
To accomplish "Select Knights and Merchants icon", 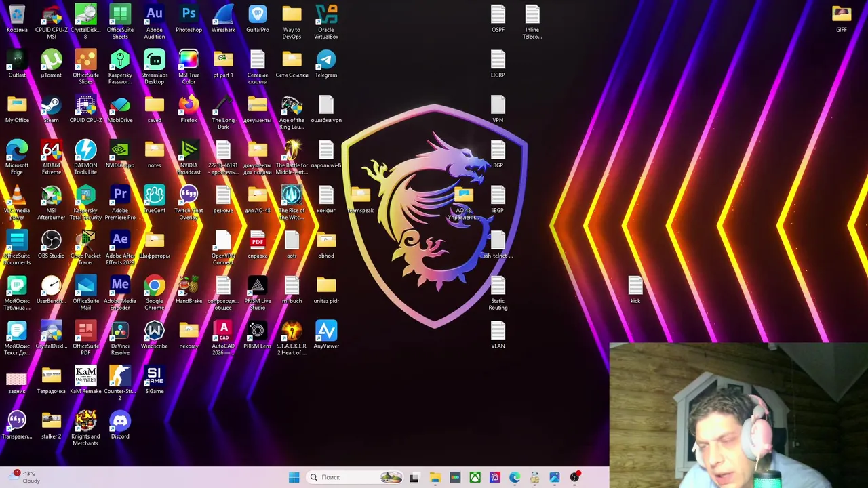I will coord(85,428).
